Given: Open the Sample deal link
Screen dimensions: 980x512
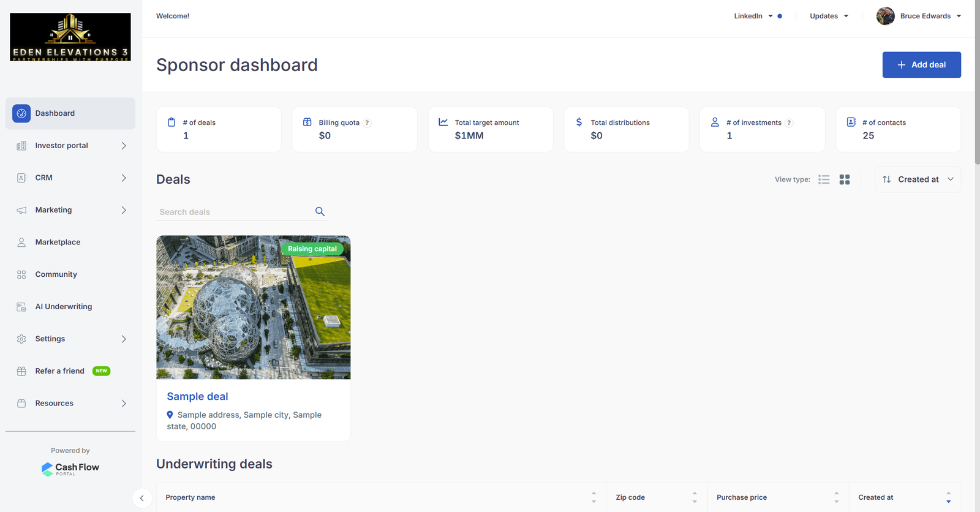Looking at the screenshot, I should 197,396.
